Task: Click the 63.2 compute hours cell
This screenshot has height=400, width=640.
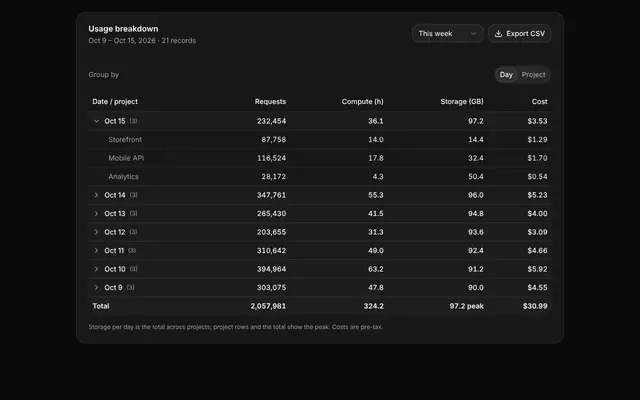Action: [x=376, y=269]
